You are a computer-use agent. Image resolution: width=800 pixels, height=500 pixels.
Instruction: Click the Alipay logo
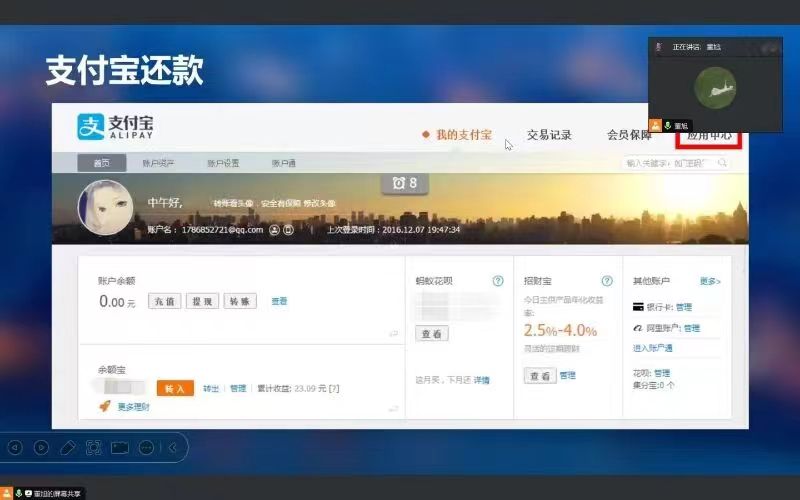point(115,127)
